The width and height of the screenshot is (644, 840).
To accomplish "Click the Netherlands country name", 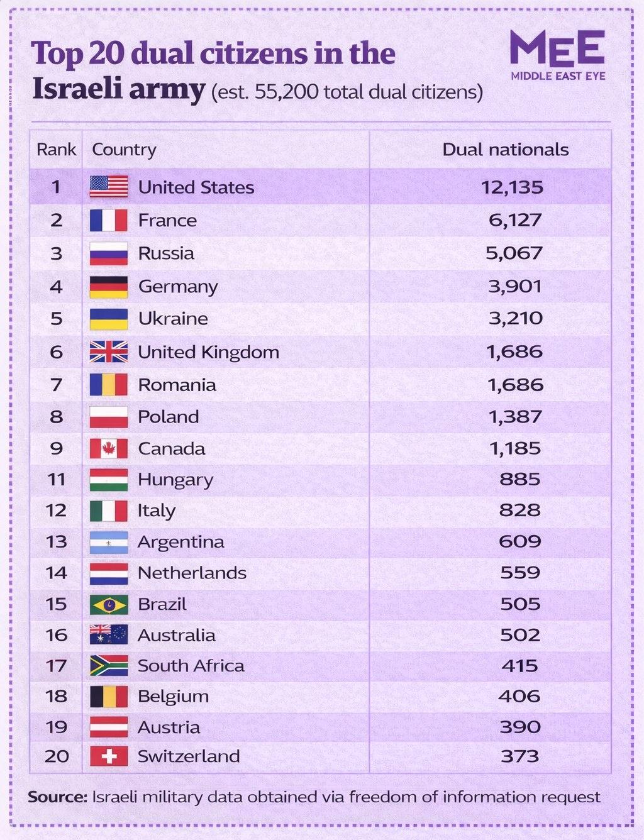I will click(x=192, y=573).
